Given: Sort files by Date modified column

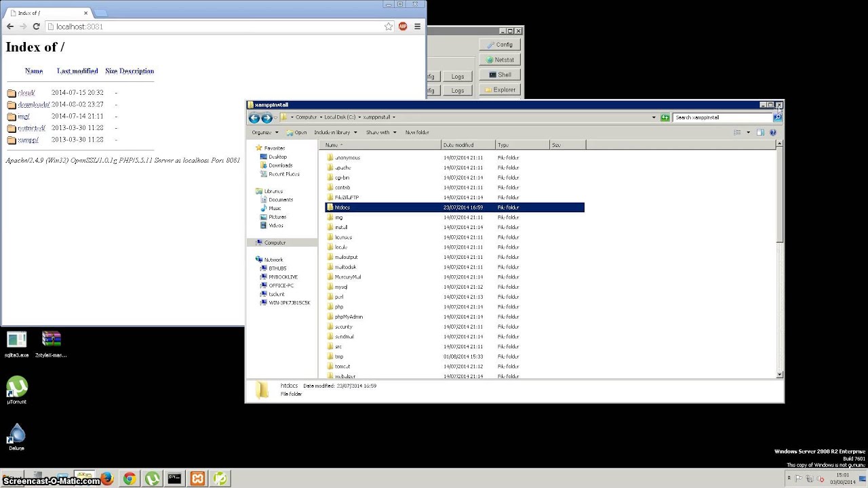Looking at the screenshot, I should click(468, 145).
